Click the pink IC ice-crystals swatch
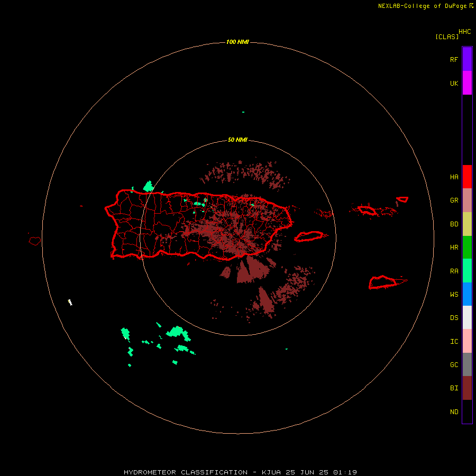This screenshot has height=476, width=476. click(x=467, y=341)
